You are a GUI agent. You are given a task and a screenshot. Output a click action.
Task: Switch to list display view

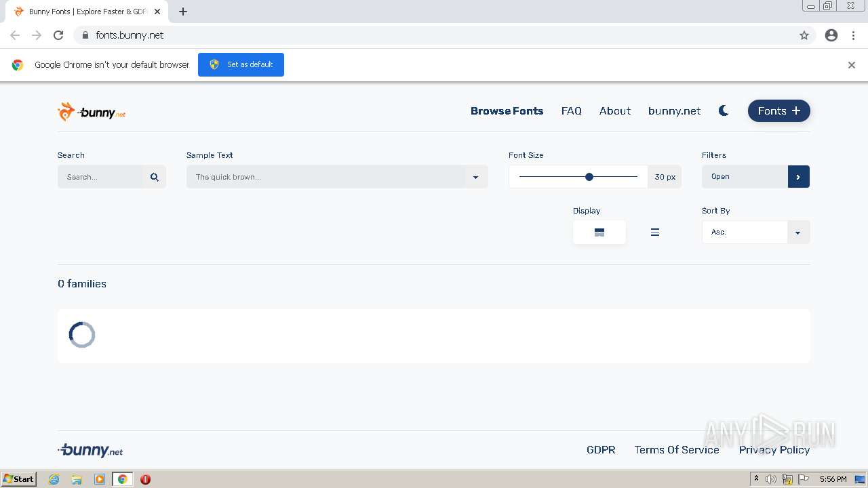(655, 232)
